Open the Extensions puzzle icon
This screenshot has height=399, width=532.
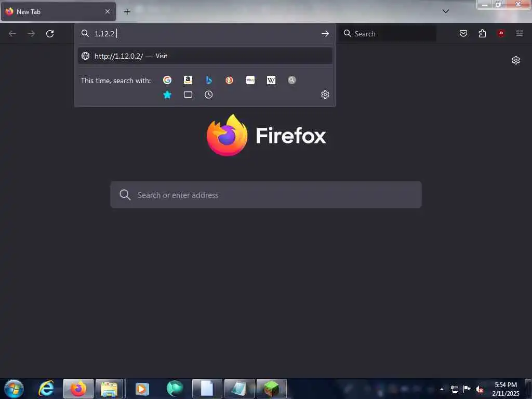[x=482, y=33]
